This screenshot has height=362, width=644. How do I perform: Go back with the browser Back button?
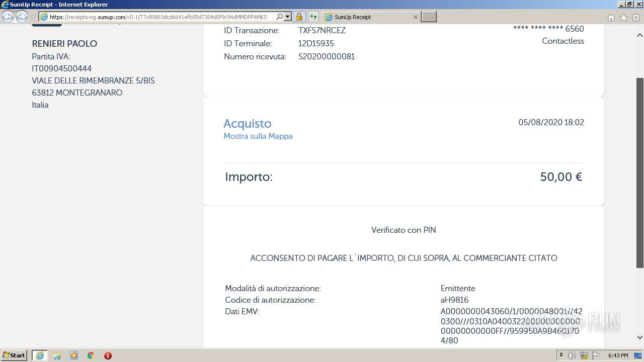point(8,17)
